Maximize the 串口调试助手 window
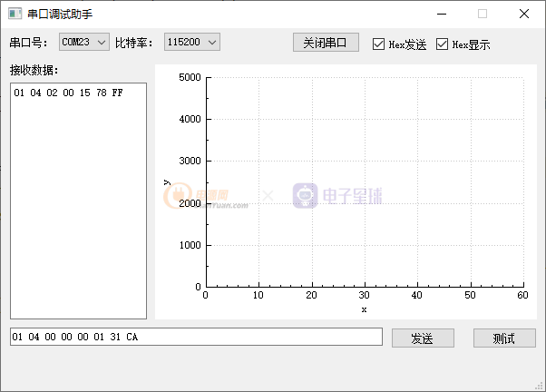 tap(483, 14)
